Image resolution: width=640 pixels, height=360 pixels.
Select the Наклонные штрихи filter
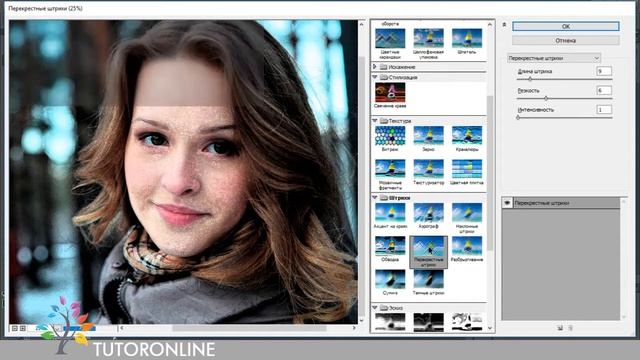tap(467, 212)
